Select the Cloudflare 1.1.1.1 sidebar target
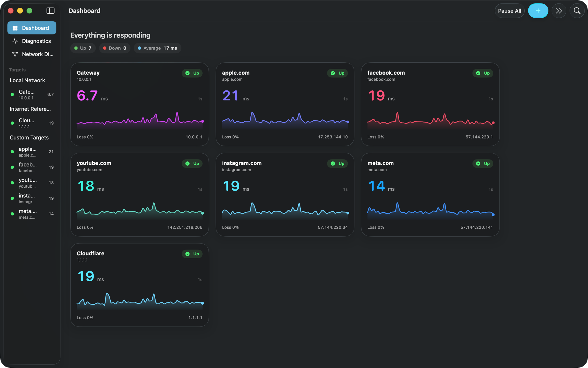588x368 pixels. click(32, 123)
